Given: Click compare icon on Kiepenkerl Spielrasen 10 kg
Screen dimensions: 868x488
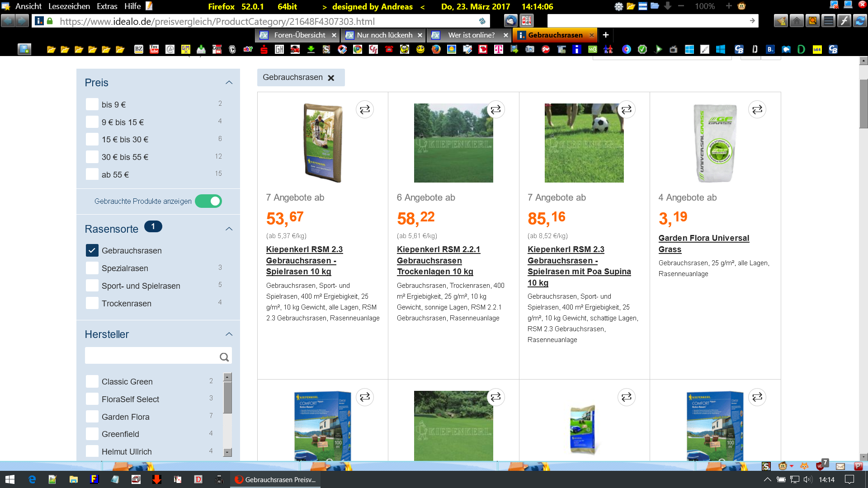Looking at the screenshot, I should pyautogui.click(x=364, y=110).
